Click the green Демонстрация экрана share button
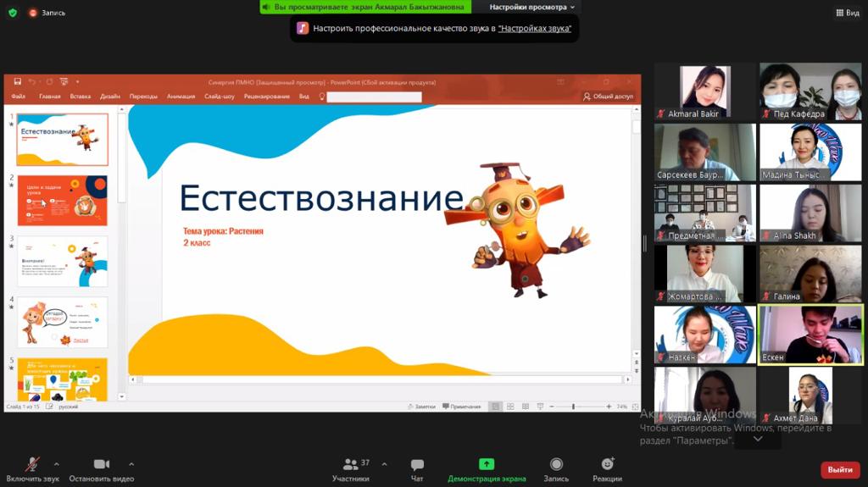 click(x=487, y=464)
